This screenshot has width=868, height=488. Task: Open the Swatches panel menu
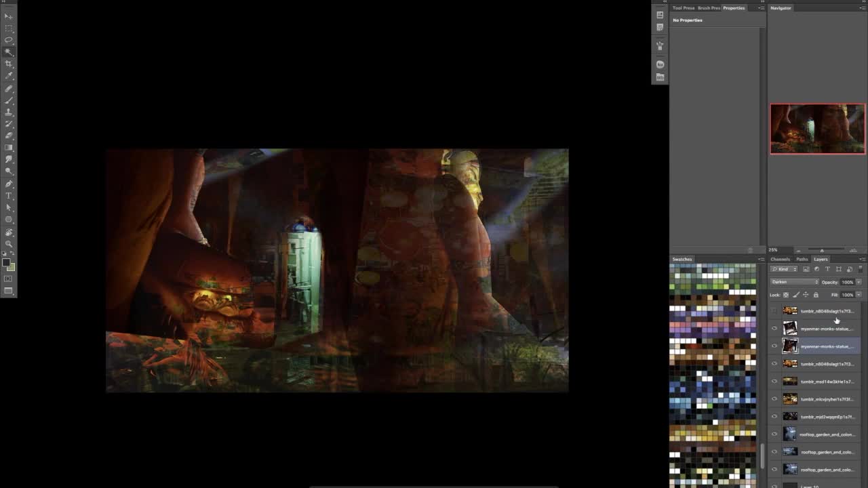pos(762,260)
